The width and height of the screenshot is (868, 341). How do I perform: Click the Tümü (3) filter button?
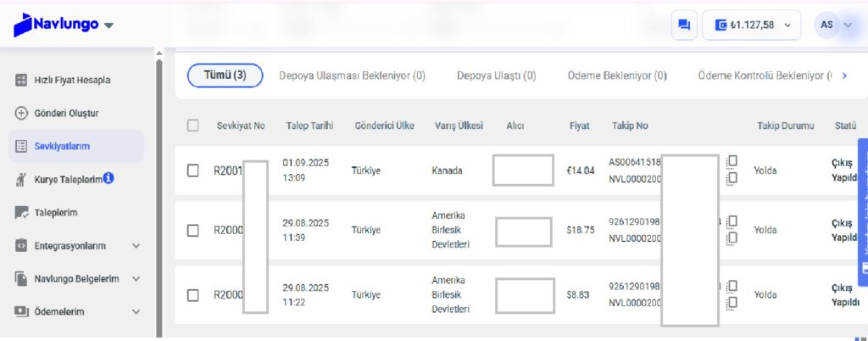[225, 75]
